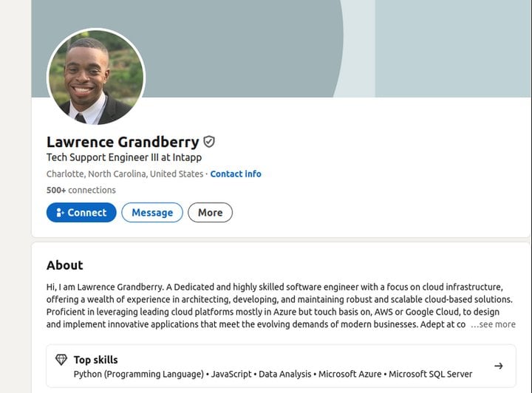Expand the About text with see more
532x393 pixels.
point(493,324)
